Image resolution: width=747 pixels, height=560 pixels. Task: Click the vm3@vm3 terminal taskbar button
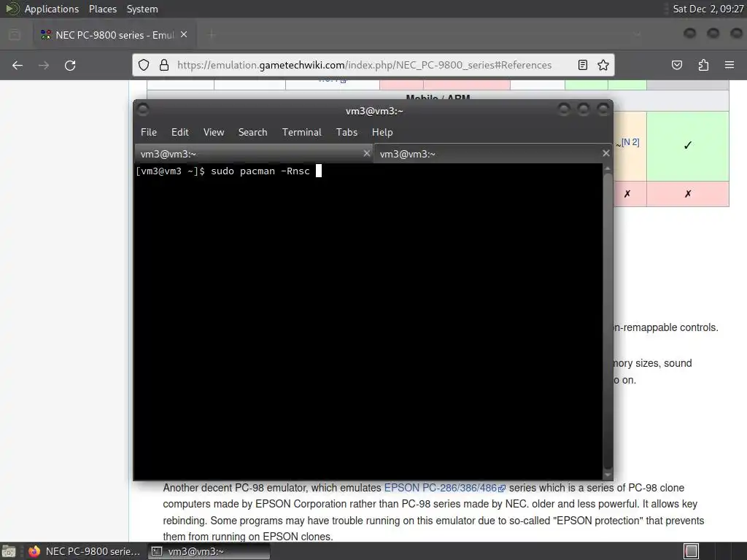(209, 551)
